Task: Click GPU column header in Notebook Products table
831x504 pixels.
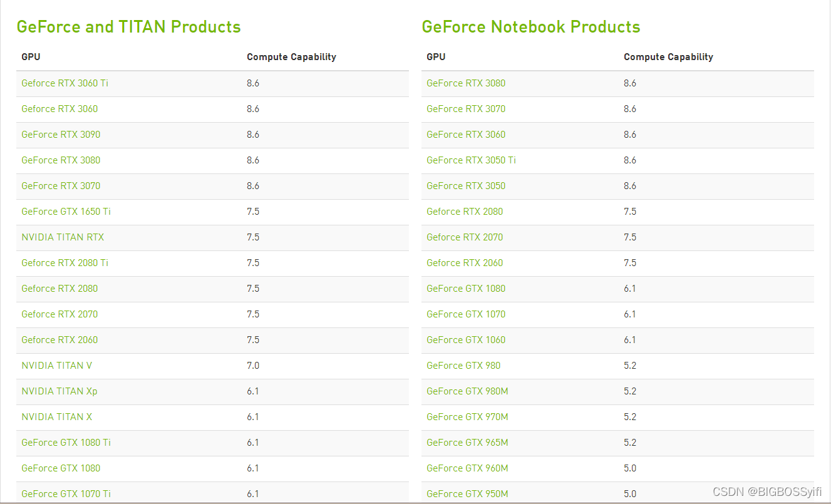Action: (x=436, y=57)
